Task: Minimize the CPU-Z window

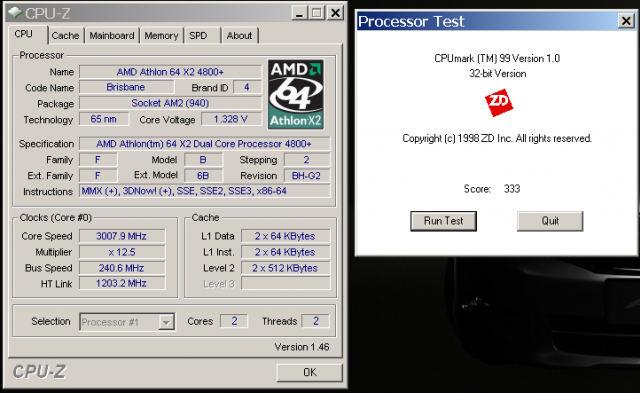Action: point(299,13)
